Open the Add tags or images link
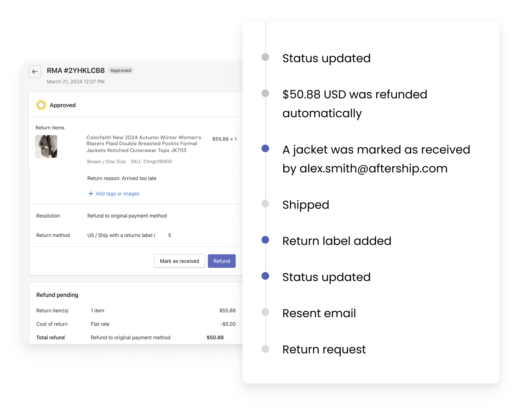514x420 pixels. tap(117, 194)
